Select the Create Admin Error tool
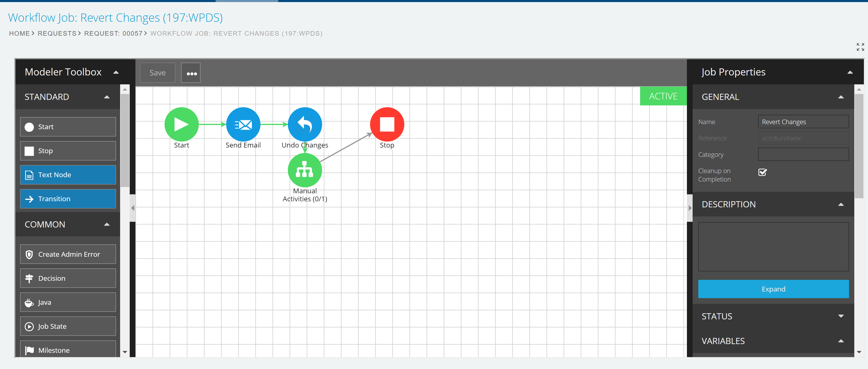 pos(68,254)
